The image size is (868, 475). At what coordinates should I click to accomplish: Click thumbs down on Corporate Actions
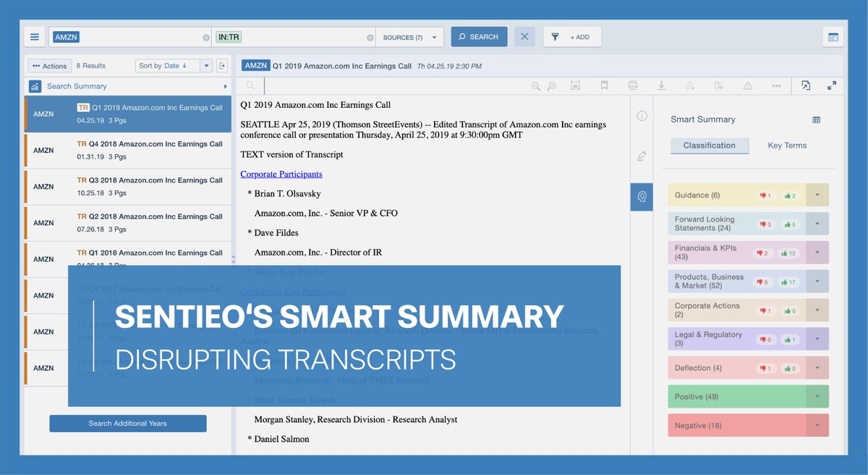coord(765,311)
